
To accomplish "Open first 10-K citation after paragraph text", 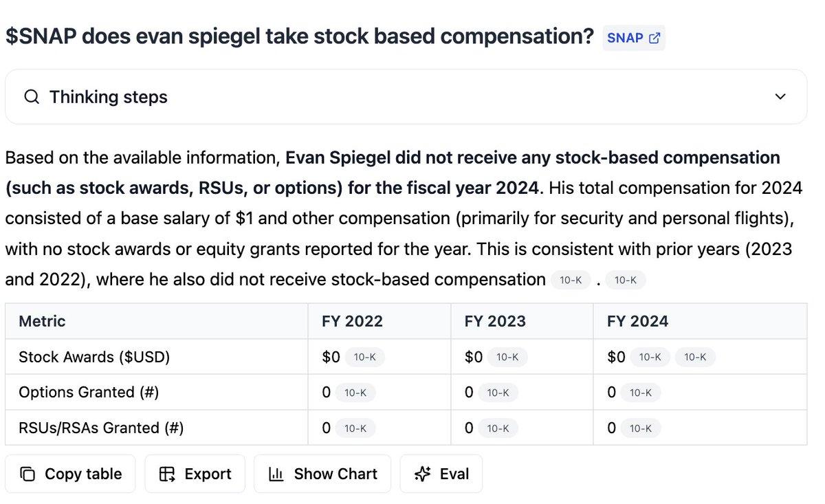I will tap(571, 280).
